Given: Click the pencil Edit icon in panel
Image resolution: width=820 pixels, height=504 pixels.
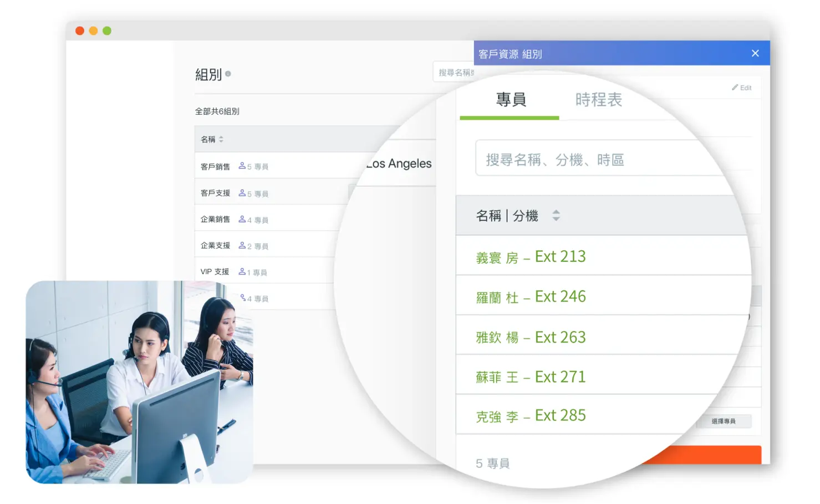Looking at the screenshot, I should pyautogui.click(x=735, y=88).
